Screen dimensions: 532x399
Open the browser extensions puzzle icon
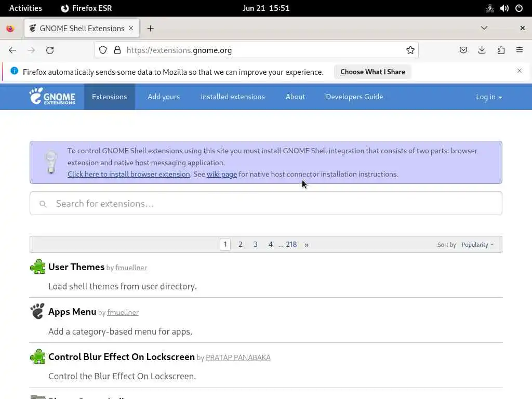click(501, 50)
